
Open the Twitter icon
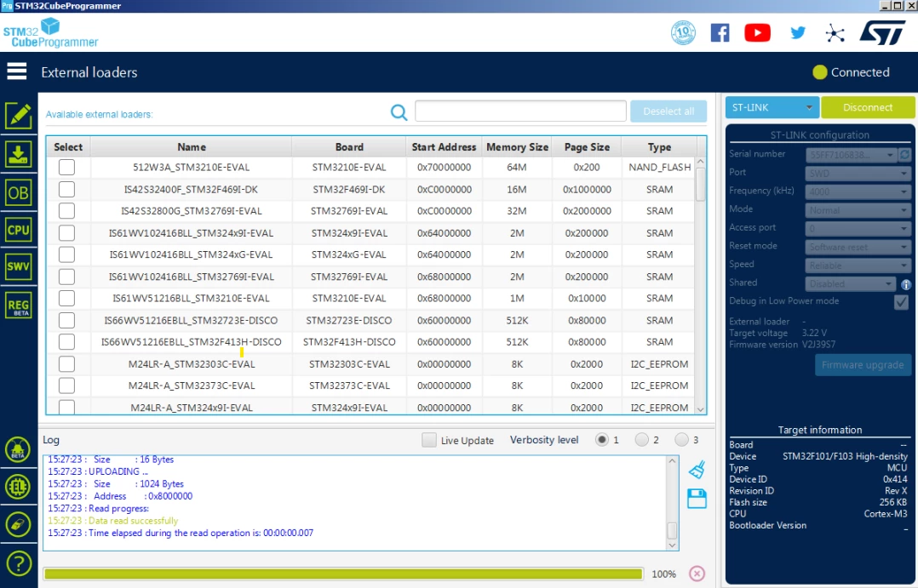797,33
